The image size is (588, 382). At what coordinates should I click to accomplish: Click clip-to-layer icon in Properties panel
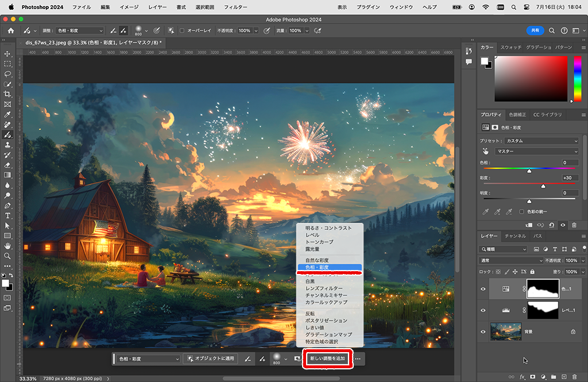[x=529, y=225]
